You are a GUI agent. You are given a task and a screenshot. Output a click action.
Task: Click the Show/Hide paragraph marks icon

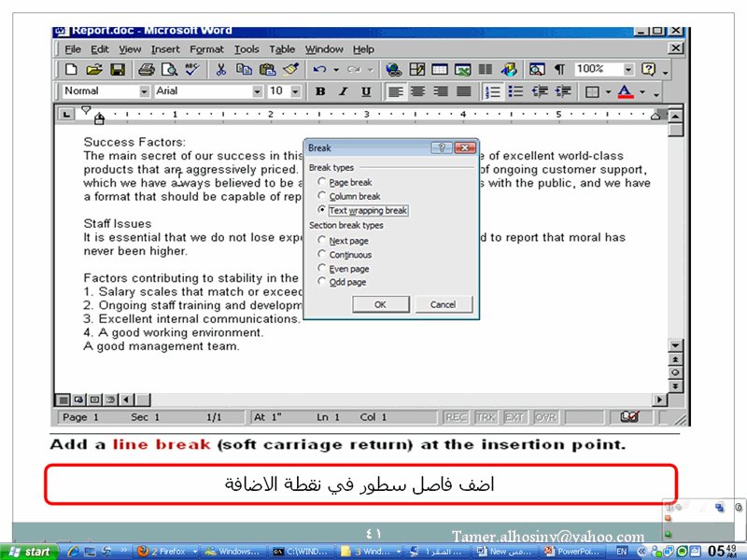click(559, 70)
